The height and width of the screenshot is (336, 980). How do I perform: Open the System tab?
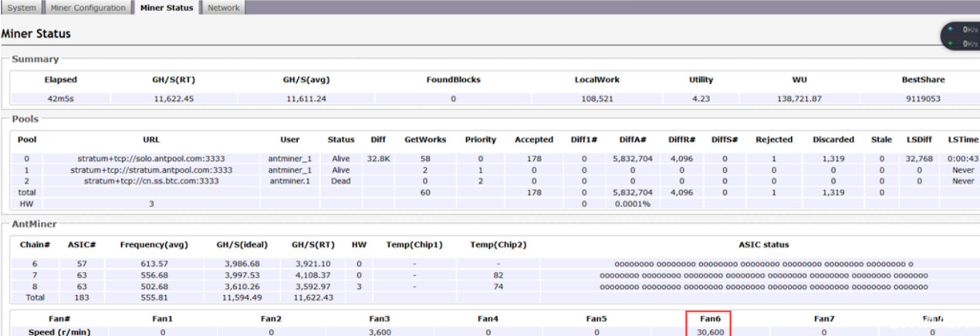22,8
